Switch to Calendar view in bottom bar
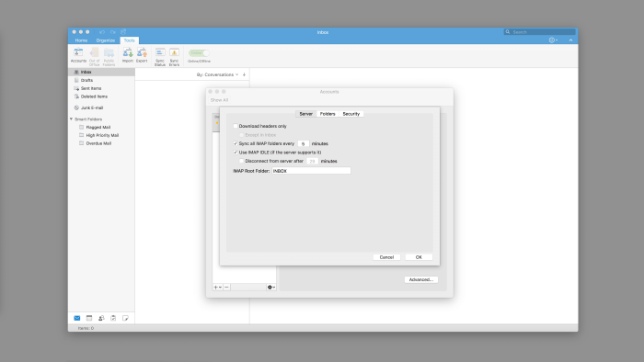Viewport: 644px width, 362px height. [89, 318]
